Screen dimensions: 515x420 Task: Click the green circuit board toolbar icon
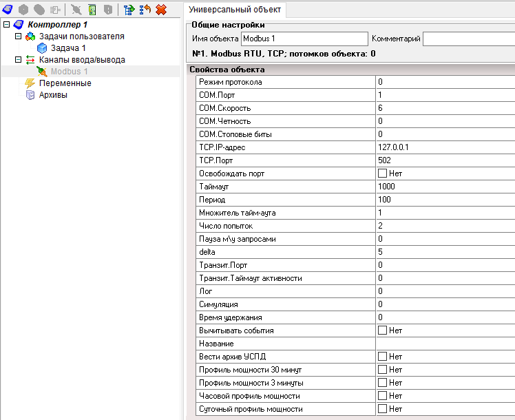[92, 10]
